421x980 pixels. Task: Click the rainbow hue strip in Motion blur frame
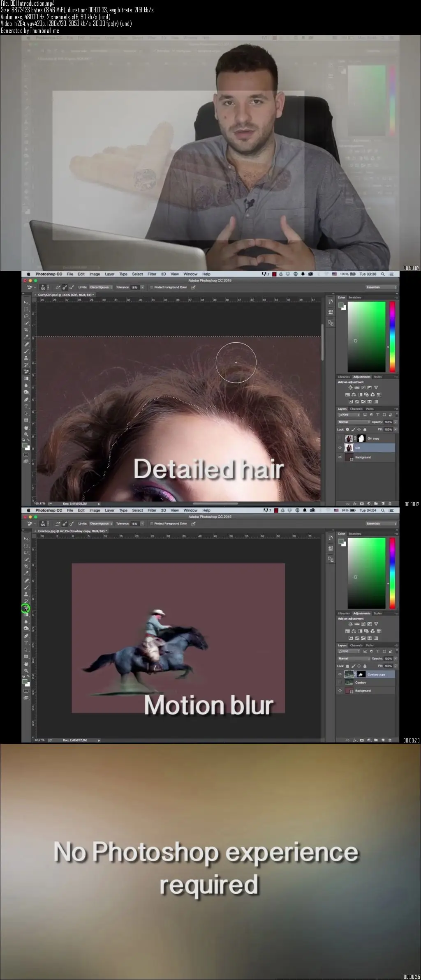[x=392, y=573]
